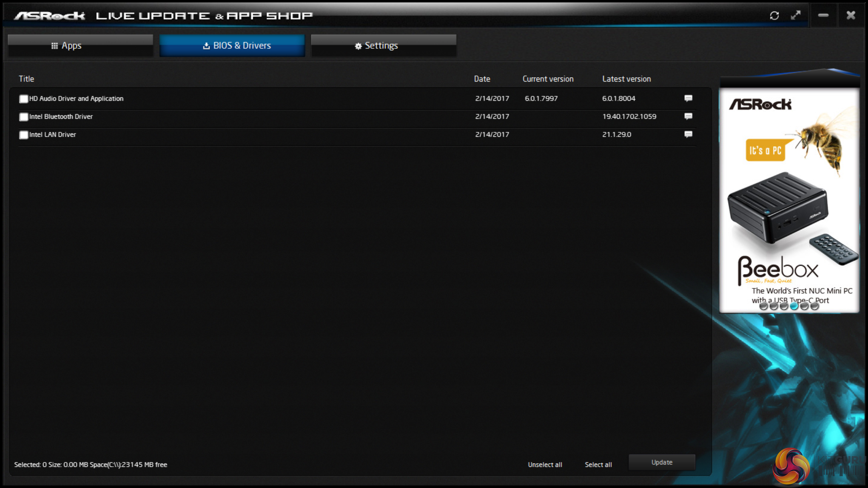868x488 pixels.
Task: Click the Select all link
Action: [x=598, y=464]
